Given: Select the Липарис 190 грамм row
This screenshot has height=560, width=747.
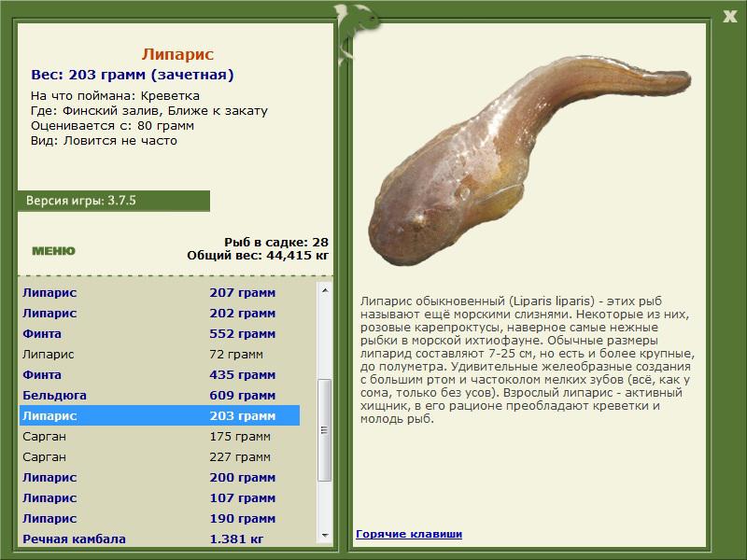Looking at the screenshot, I should (x=160, y=518).
